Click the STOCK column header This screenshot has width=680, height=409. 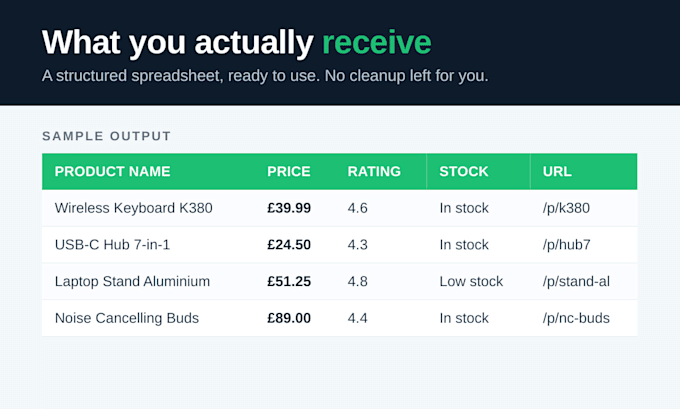(464, 171)
